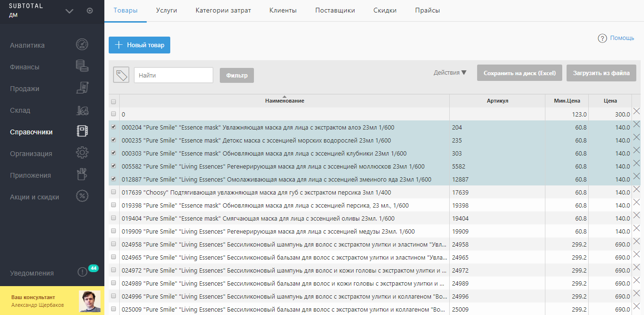Click the Найти search field
The height and width of the screenshot is (315, 644).
[x=174, y=75]
